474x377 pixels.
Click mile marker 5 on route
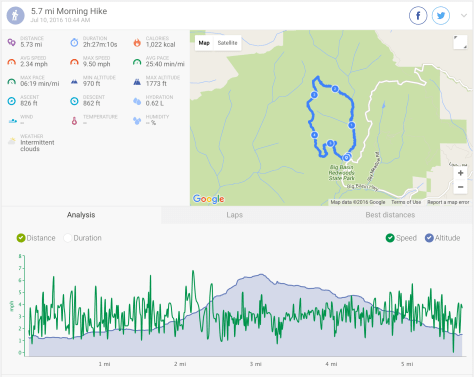click(x=330, y=143)
